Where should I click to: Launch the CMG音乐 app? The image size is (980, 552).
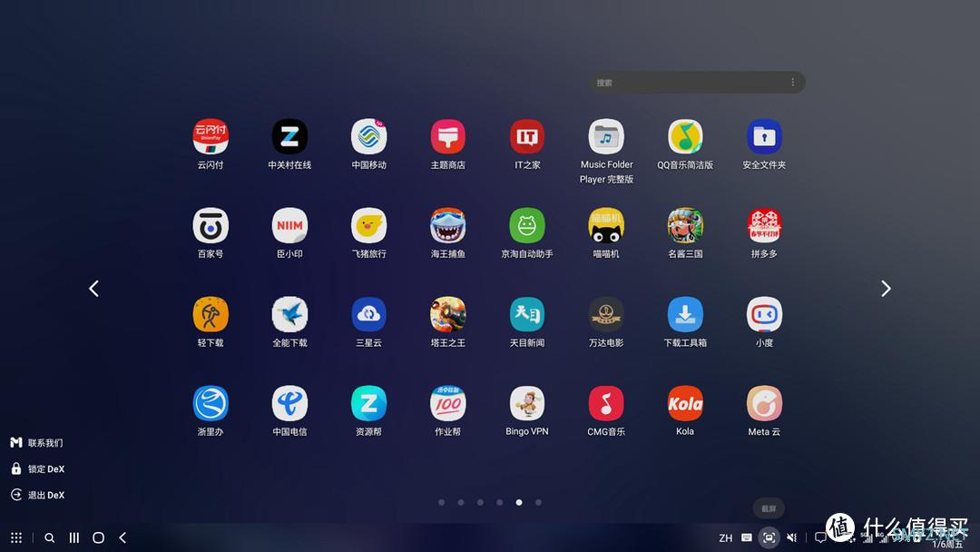(606, 403)
